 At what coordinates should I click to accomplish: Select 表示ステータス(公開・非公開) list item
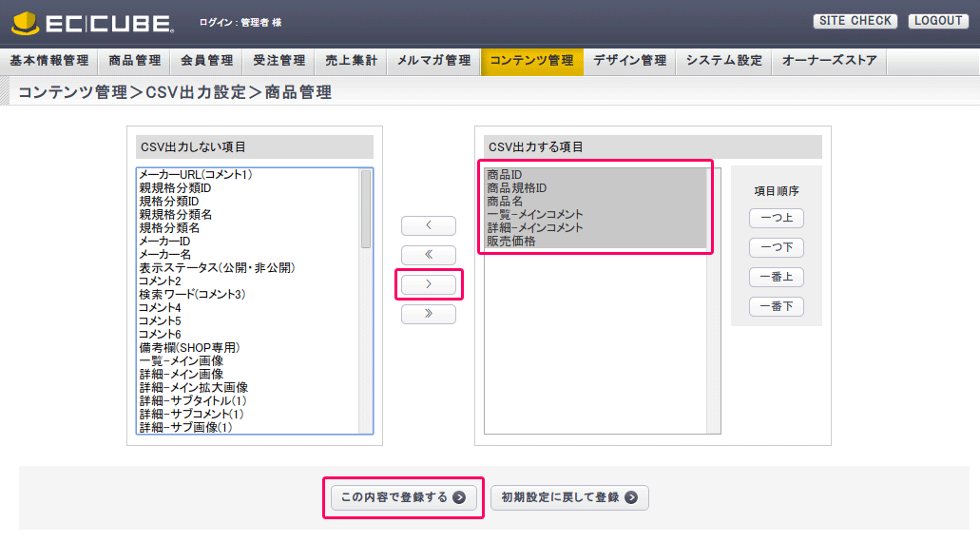click(216, 268)
